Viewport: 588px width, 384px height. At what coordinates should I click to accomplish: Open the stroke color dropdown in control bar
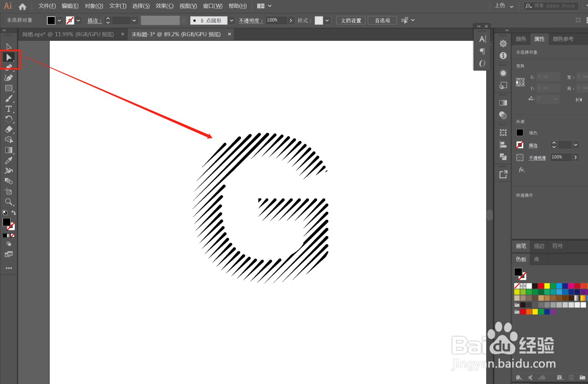tap(78, 21)
